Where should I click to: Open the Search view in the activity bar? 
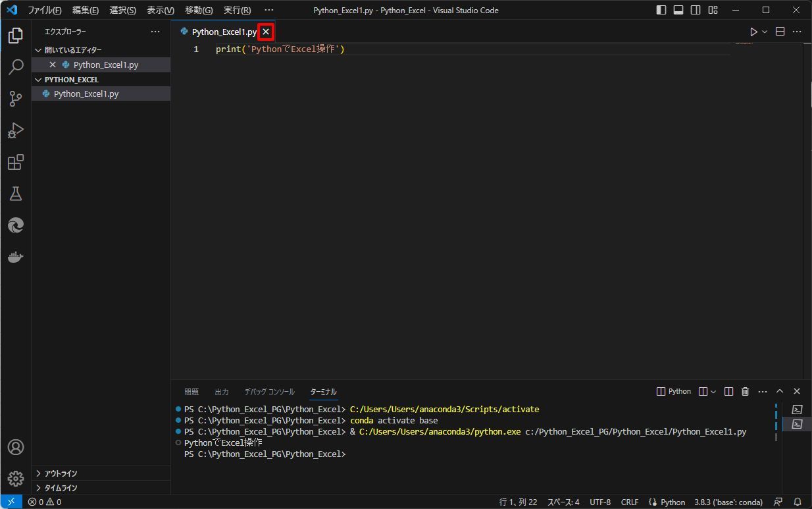[16, 67]
